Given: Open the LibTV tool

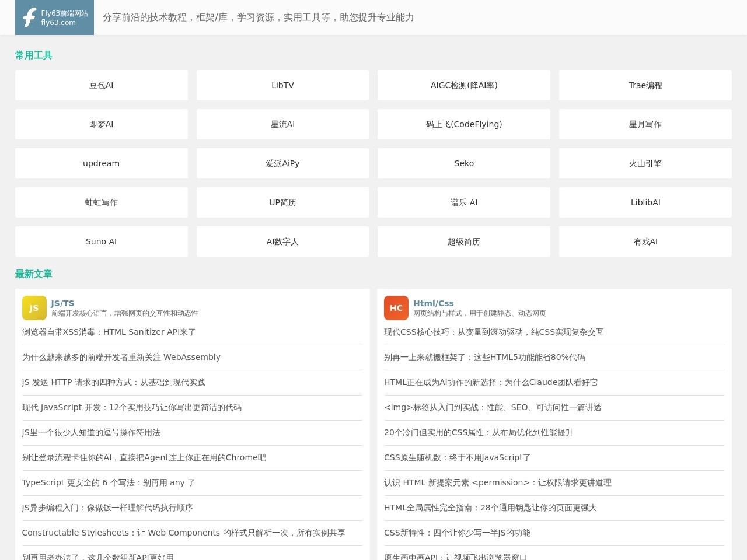Looking at the screenshot, I should [282, 85].
